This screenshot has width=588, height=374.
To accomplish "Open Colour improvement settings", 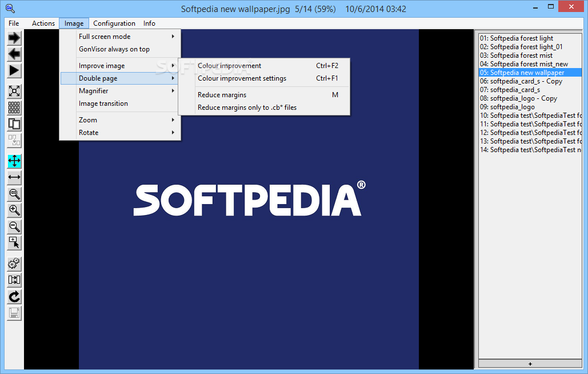I will tap(264, 78).
